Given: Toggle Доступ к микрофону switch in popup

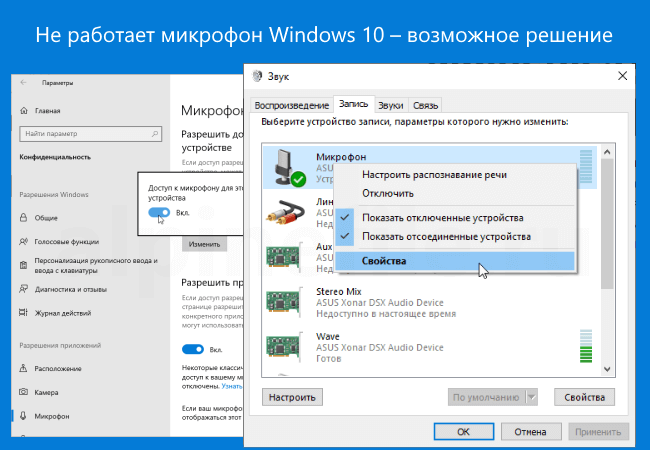Looking at the screenshot, I should coord(159,213).
